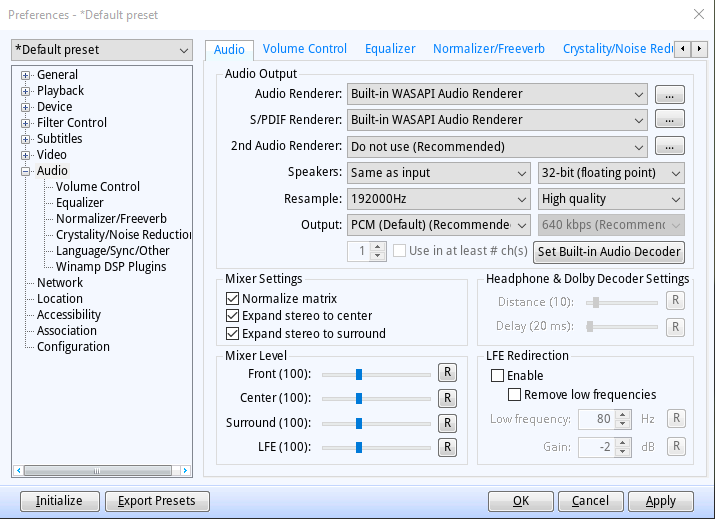
Task: Toggle Expand stereo to center
Action: (232, 316)
